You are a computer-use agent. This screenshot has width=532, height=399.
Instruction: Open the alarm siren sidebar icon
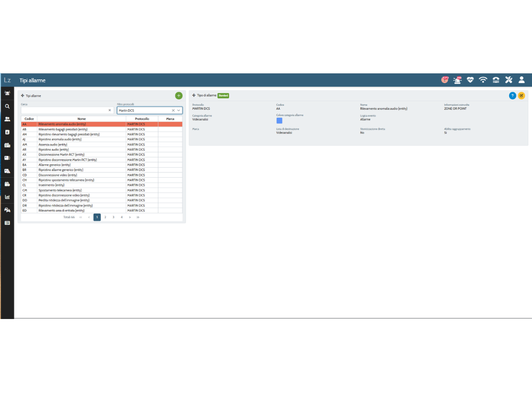(x=7, y=93)
